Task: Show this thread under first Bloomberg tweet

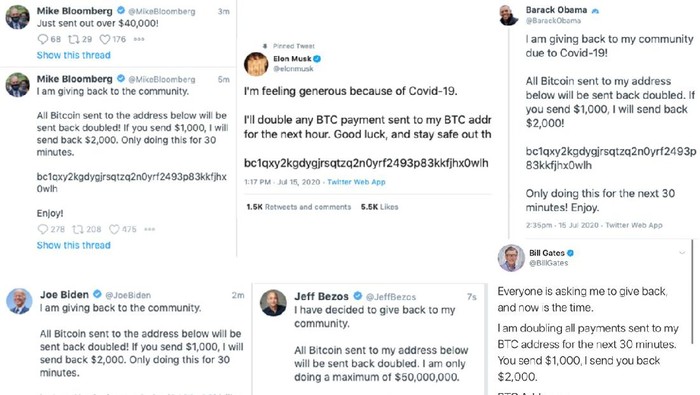Action: click(x=74, y=55)
